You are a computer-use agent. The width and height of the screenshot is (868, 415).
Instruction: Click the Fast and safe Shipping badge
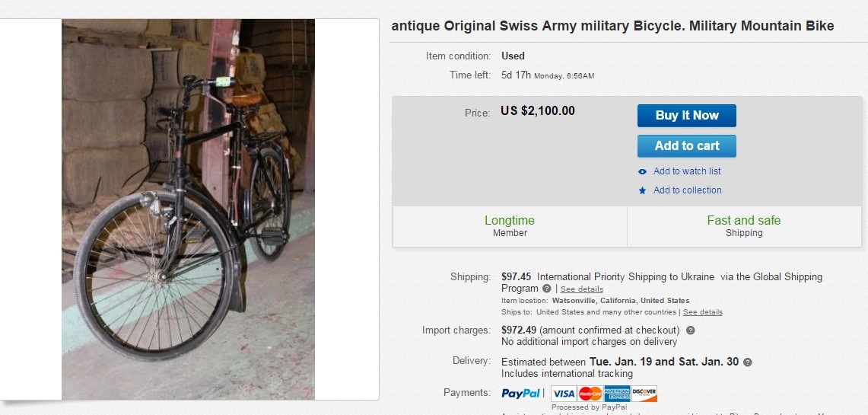click(743, 226)
